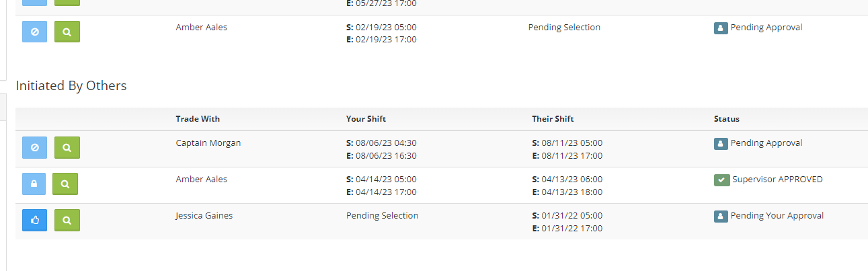Click Pending Approval icon in top Amber Aales row

click(721, 28)
